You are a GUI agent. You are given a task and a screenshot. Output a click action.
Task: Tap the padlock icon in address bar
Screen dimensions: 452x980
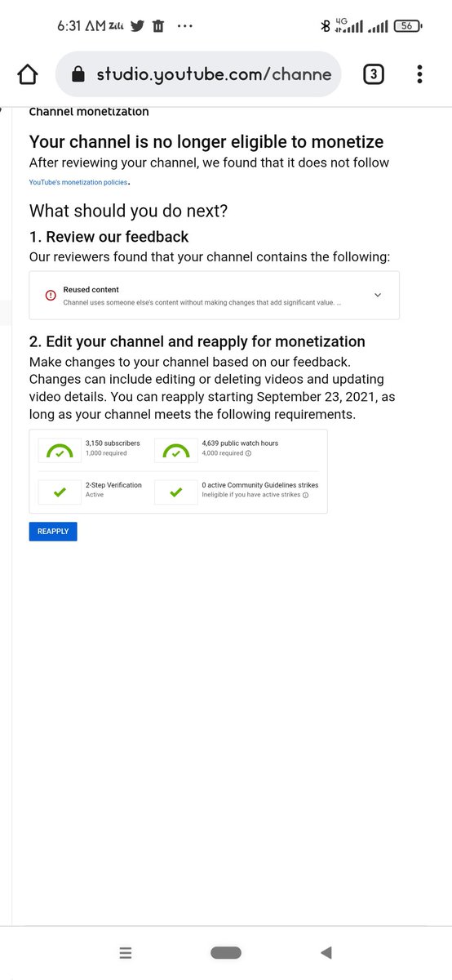78,75
